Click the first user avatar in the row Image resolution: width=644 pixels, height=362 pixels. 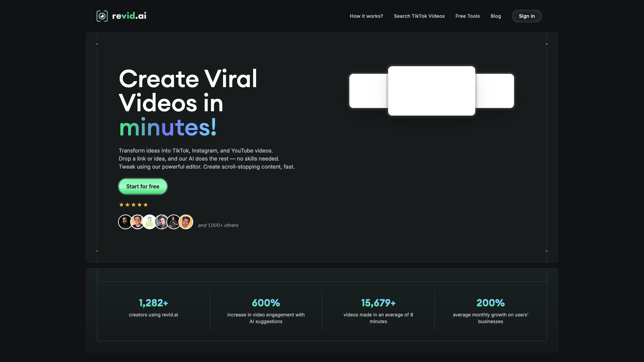click(125, 222)
